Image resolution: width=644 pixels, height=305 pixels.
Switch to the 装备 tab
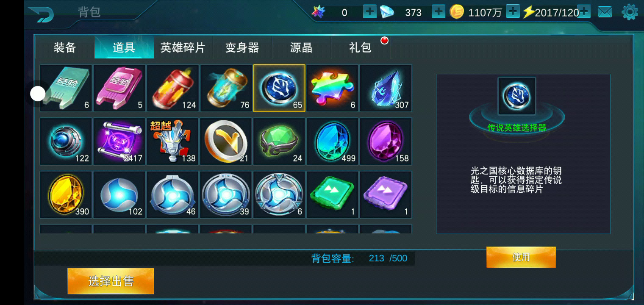pos(65,47)
